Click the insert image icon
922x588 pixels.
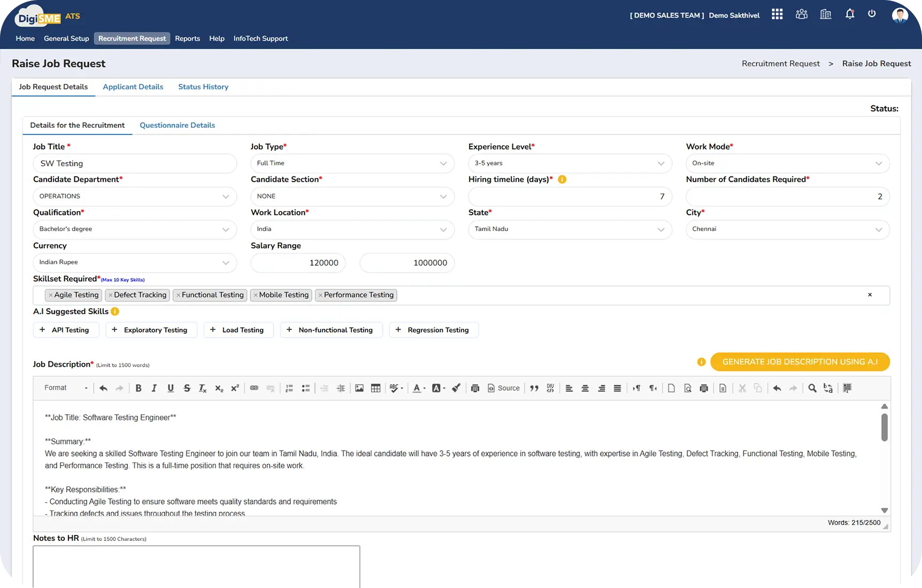tap(359, 388)
